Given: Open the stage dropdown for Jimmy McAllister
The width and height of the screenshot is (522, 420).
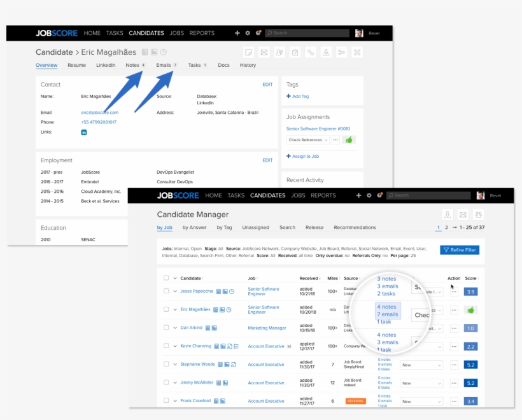Looking at the screenshot, I should click(421, 383).
